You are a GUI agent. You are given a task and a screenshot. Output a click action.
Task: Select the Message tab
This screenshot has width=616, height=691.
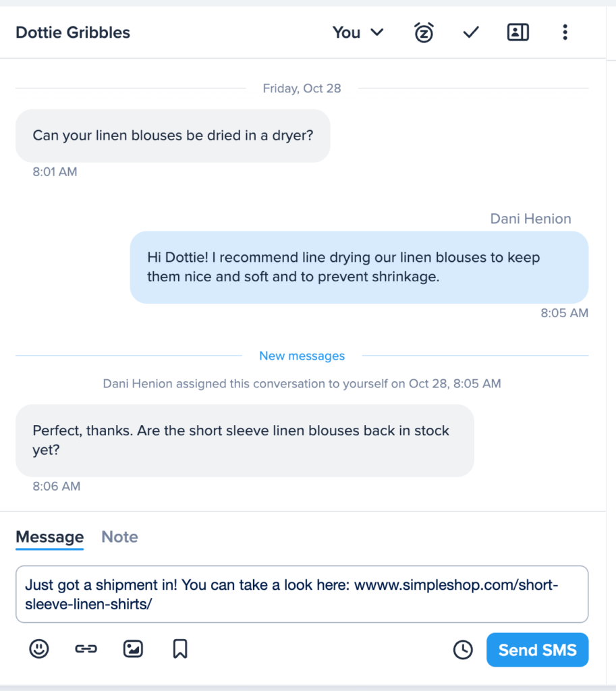tap(49, 536)
